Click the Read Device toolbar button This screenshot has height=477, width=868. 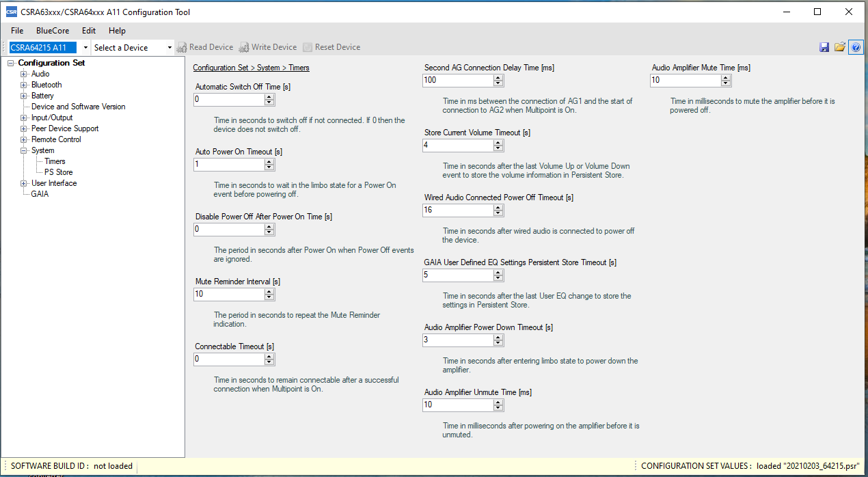(205, 47)
